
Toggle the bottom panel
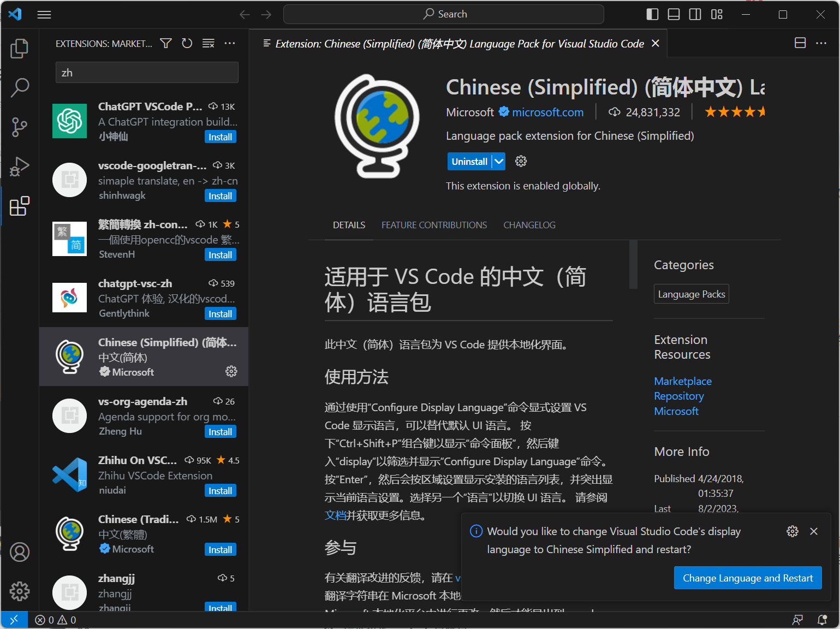674,15
